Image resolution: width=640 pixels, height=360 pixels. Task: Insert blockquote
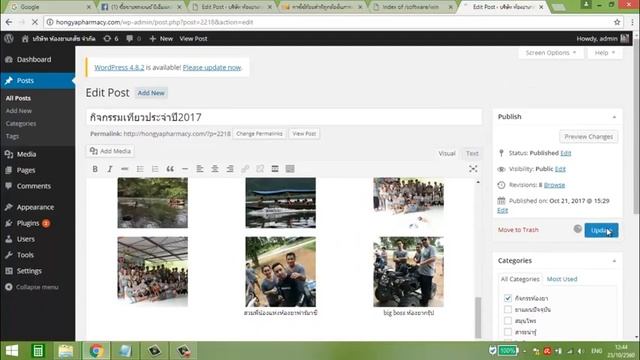(x=170, y=169)
